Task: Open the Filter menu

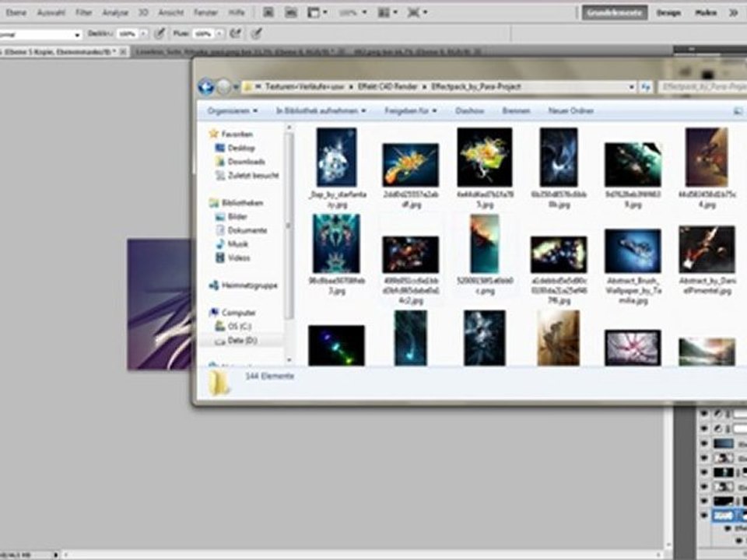Action: point(83,13)
